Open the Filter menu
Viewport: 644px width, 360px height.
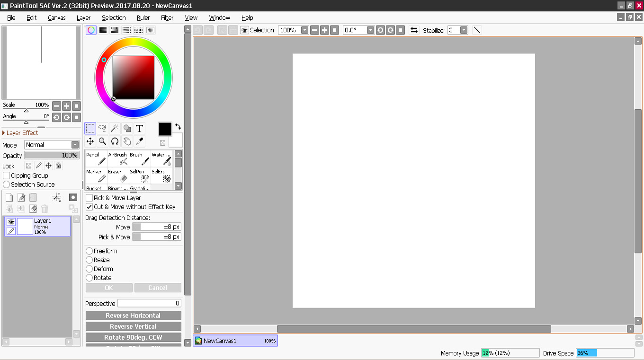pyautogui.click(x=167, y=18)
